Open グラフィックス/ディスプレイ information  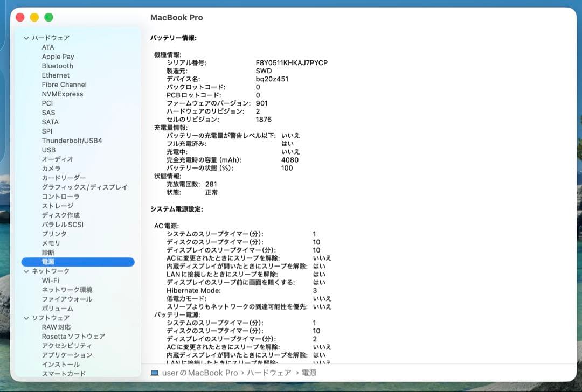(84, 187)
